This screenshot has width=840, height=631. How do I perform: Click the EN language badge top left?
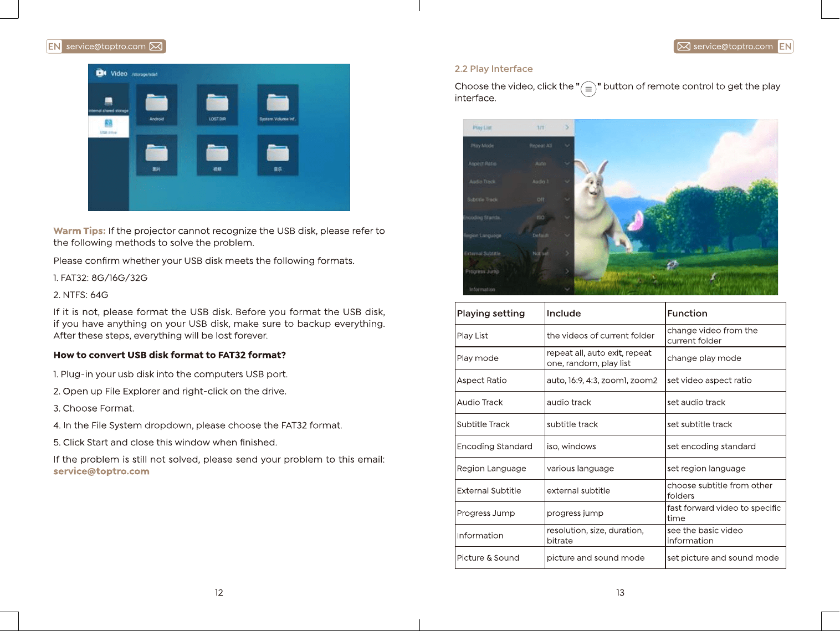tap(54, 47)
